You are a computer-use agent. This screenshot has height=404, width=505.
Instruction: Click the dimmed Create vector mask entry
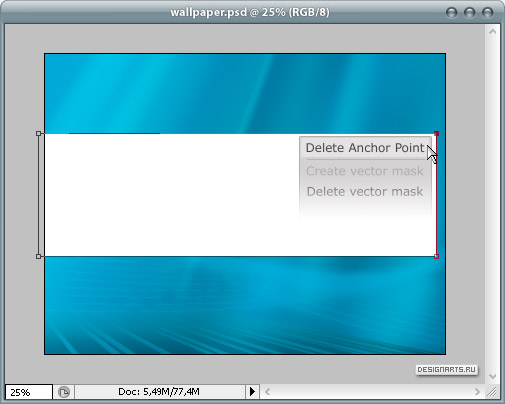[x=365, y=171]
